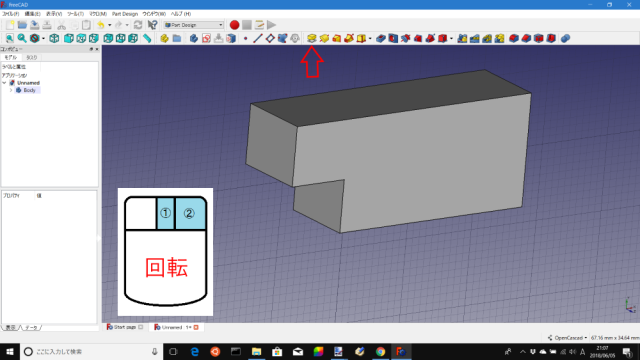The image size is (640, 360).
Task: Select the Linear Pattern tool
Action: click(475, 38)
